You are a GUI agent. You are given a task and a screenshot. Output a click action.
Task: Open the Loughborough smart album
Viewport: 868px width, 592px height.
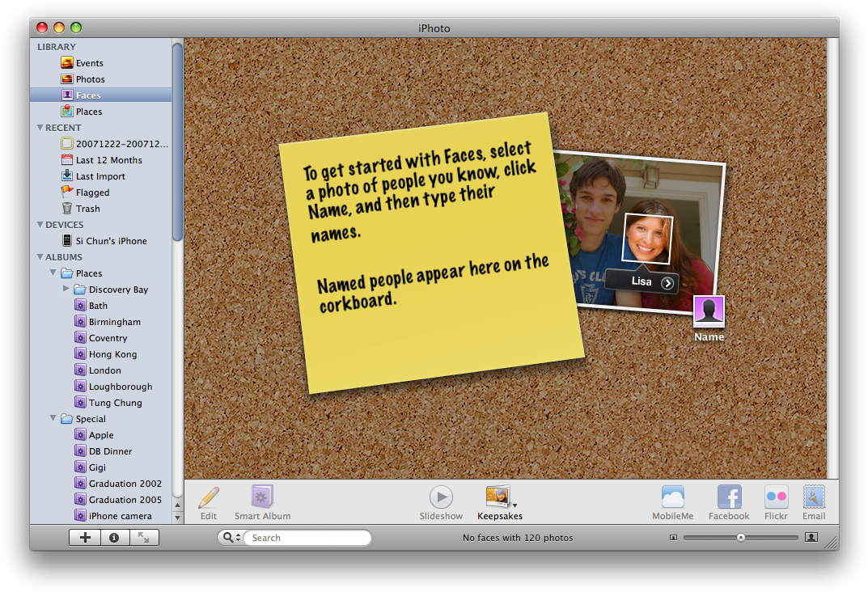[x=101, y=387]
